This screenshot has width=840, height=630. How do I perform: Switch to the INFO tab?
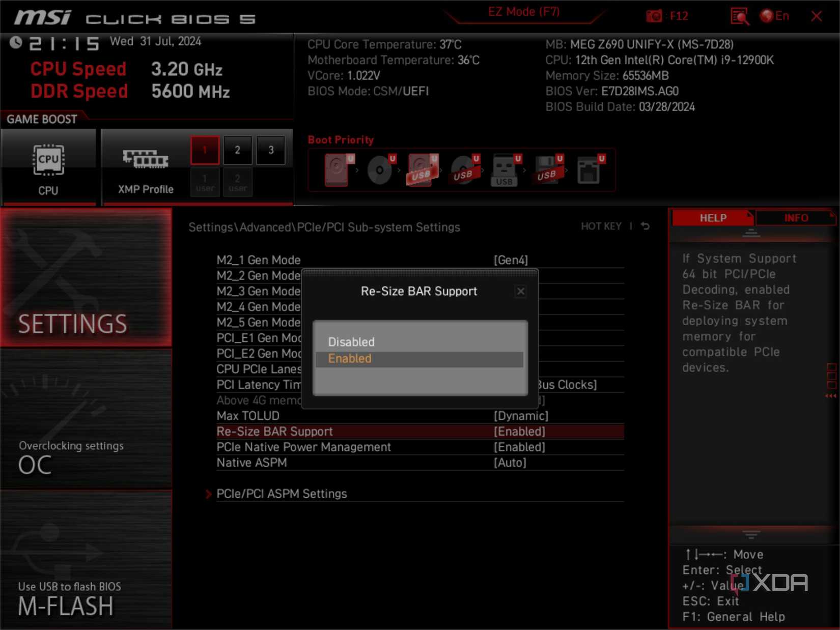(796, 218)
